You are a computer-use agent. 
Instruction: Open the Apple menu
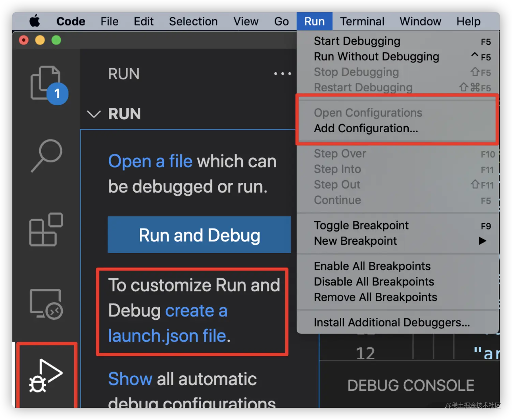(x=34, y=21)
